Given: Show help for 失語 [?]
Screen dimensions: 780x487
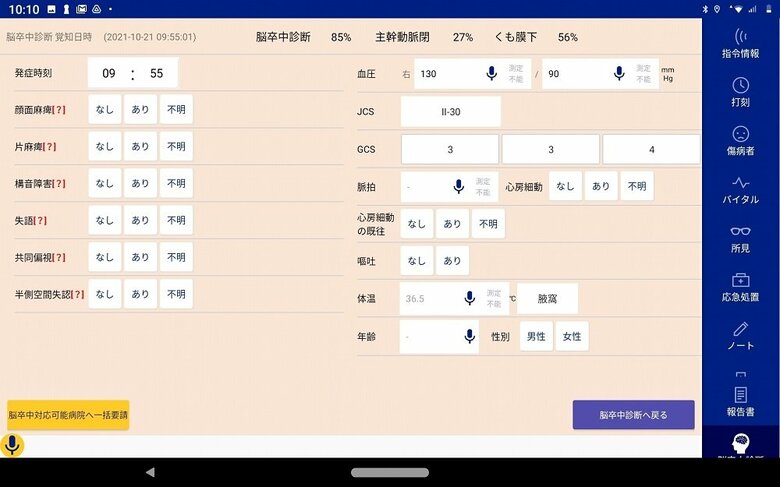Looking at the screenshot, I should coord(40,220).
